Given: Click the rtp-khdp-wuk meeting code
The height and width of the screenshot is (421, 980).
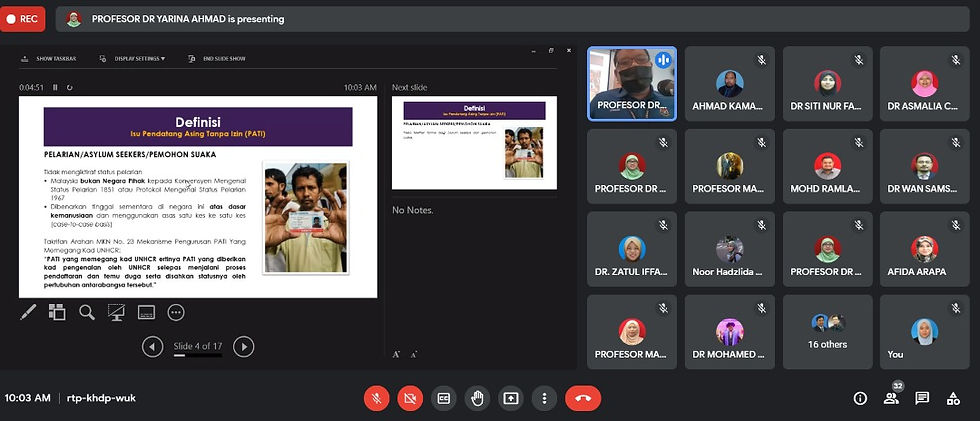Looking at the screenshot, I should [x=101, y=398].
